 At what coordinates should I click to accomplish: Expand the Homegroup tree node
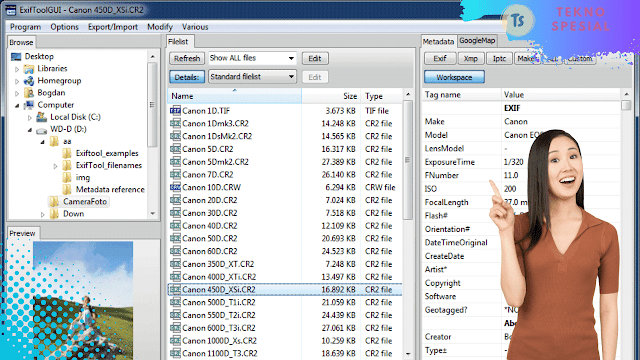[17, 81]
